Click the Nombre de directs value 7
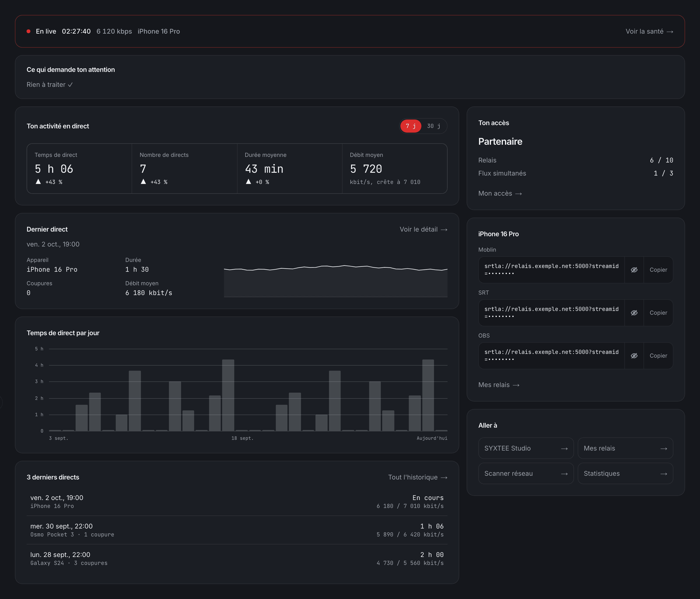The height and width of the screenshot is (599, 700). point(143,169)
